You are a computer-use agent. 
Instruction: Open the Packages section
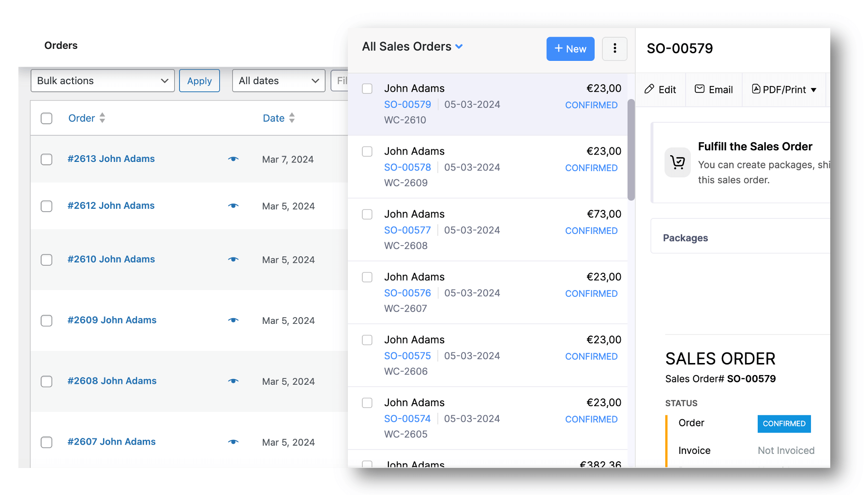(685, 237)
